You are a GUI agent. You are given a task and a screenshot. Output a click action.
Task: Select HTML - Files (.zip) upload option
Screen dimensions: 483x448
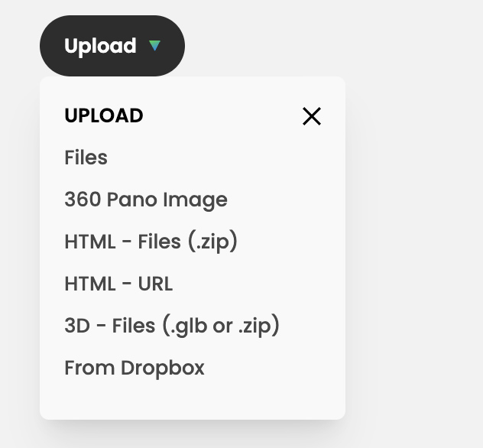[x=151, y=242]
